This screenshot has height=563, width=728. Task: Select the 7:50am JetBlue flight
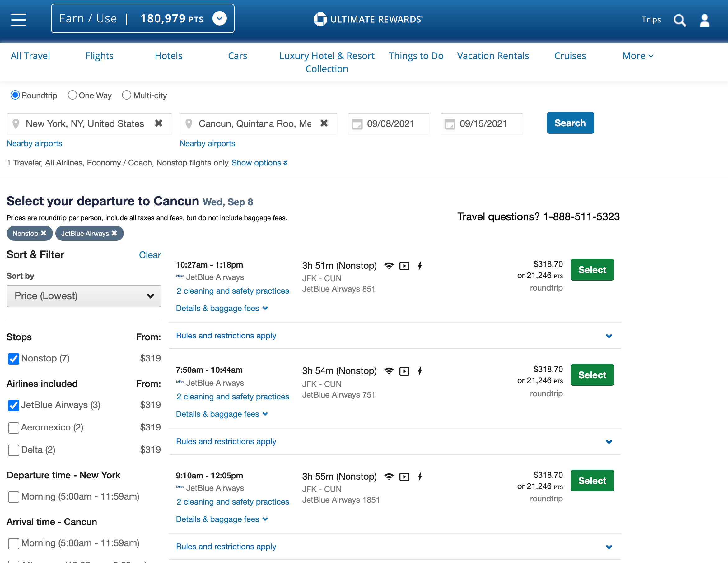click(x=592, y=375)
